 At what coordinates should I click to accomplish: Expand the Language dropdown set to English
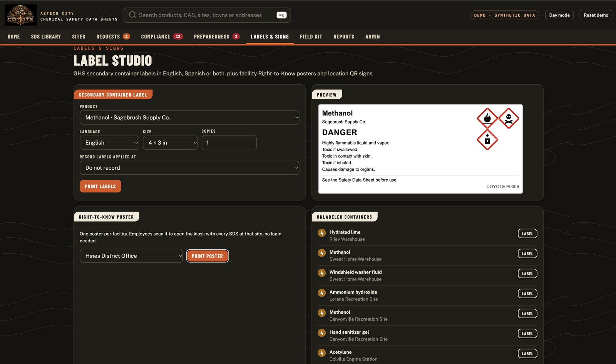109,142
